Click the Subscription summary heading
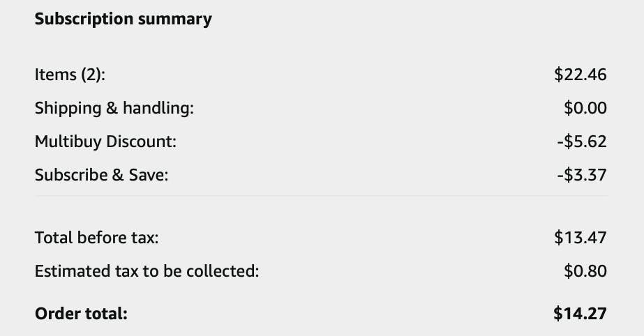Image resolution: width=644 pixels, height=336 pixels. pos(123,19)
